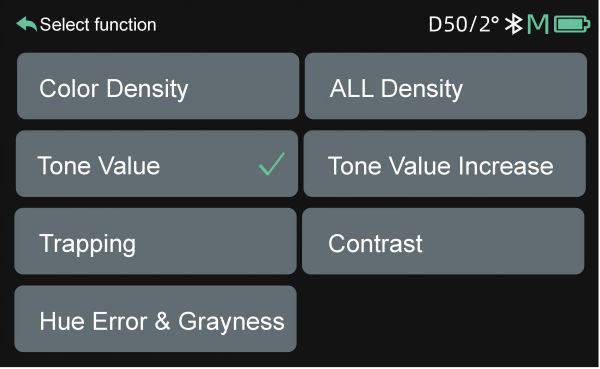This screenshot has height=369, width=600.
Task: Choose the Color Density function
Action: tap(158, 86)
